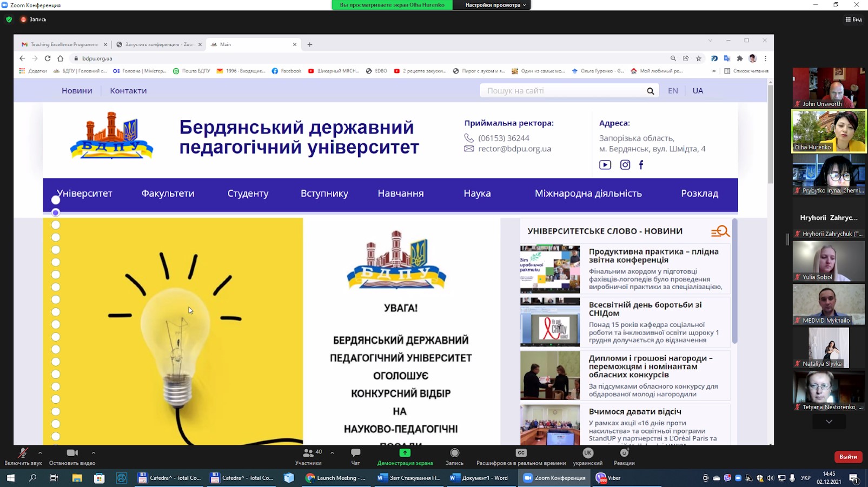Viewport: 868px width, 487px height.
Task: Open the news search icon beside the heading
Action: pyautogui.click(x=720, y=232)
